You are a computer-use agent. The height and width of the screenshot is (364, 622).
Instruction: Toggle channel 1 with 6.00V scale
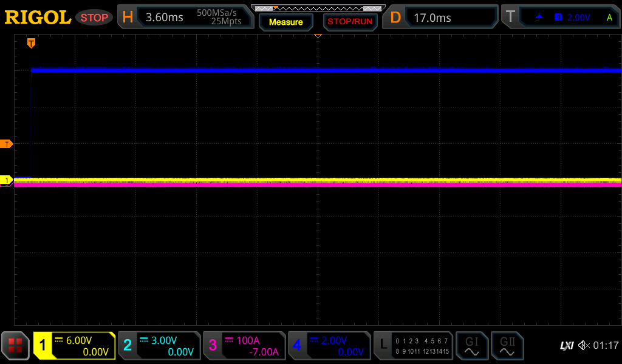click(x=74, y=346)
